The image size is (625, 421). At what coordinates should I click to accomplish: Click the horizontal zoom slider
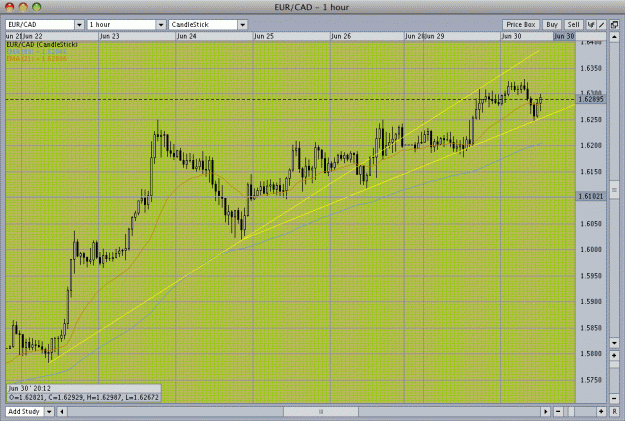coord(571,411)
